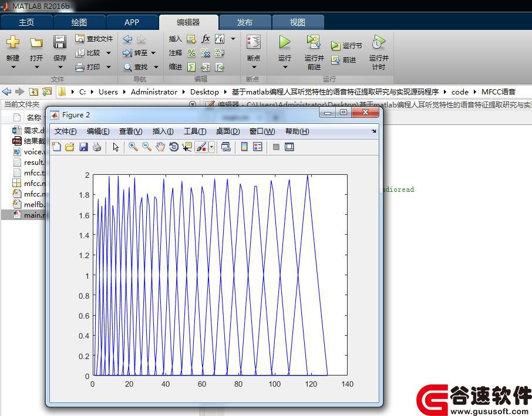This screenshot has height=416, width=532.
Task: Open the 打开 dropdown arrow
Action: [x=36, y=67]
